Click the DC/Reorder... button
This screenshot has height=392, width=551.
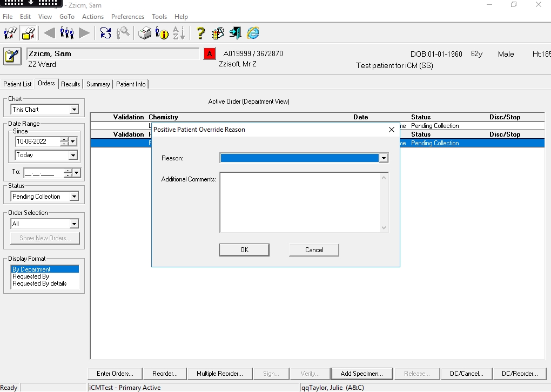coord(520,374)
